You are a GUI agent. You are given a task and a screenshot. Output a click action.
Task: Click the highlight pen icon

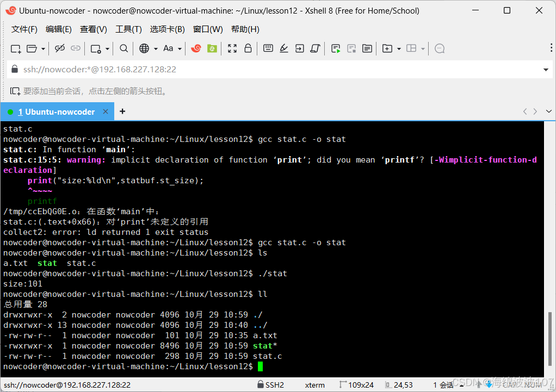283,48
